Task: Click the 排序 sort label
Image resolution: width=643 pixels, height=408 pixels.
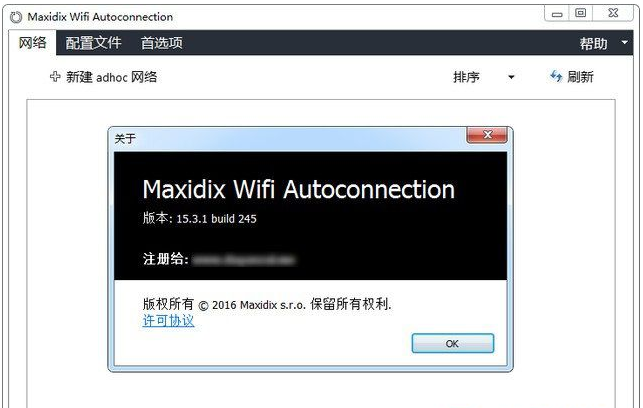Action: tap(466, 77)
